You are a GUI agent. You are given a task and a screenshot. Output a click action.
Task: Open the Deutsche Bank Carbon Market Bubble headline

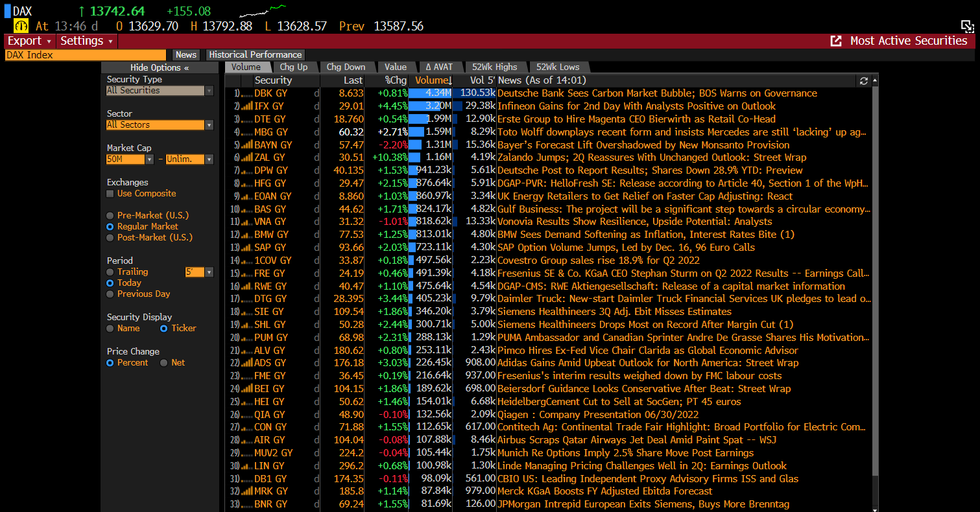657,93
